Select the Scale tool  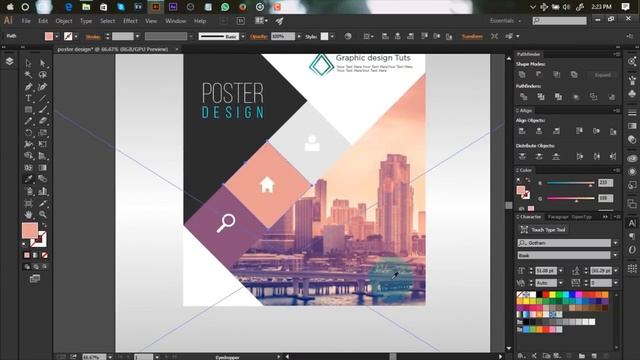tap(42, 133)
